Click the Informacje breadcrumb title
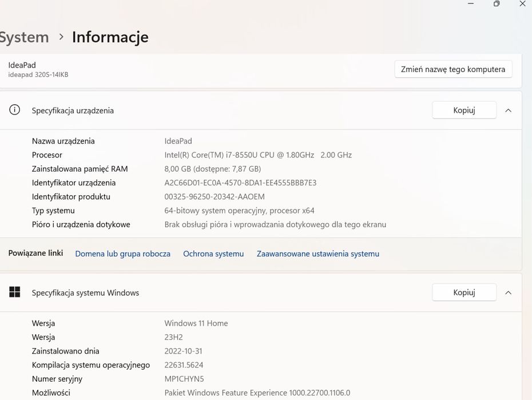 (110, 37)
